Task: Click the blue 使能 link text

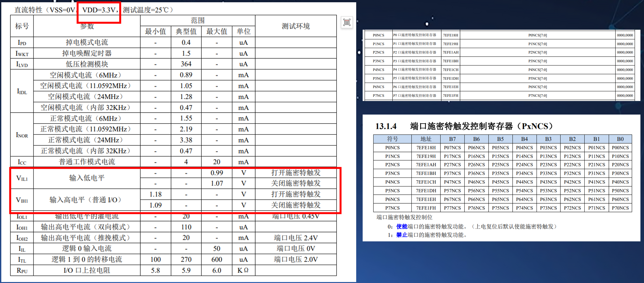Action: pos(402,227)
